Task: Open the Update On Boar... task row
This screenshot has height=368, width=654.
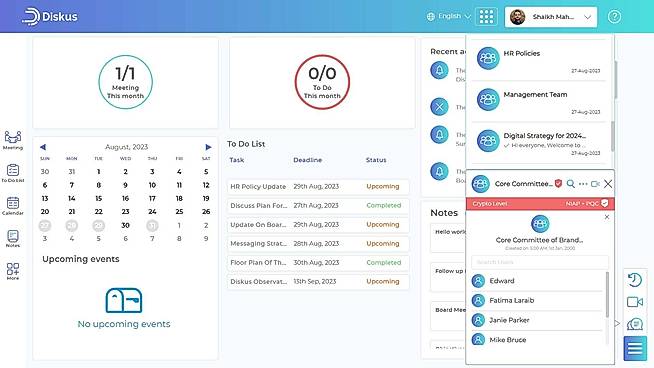Action: [x=318, y=224]
